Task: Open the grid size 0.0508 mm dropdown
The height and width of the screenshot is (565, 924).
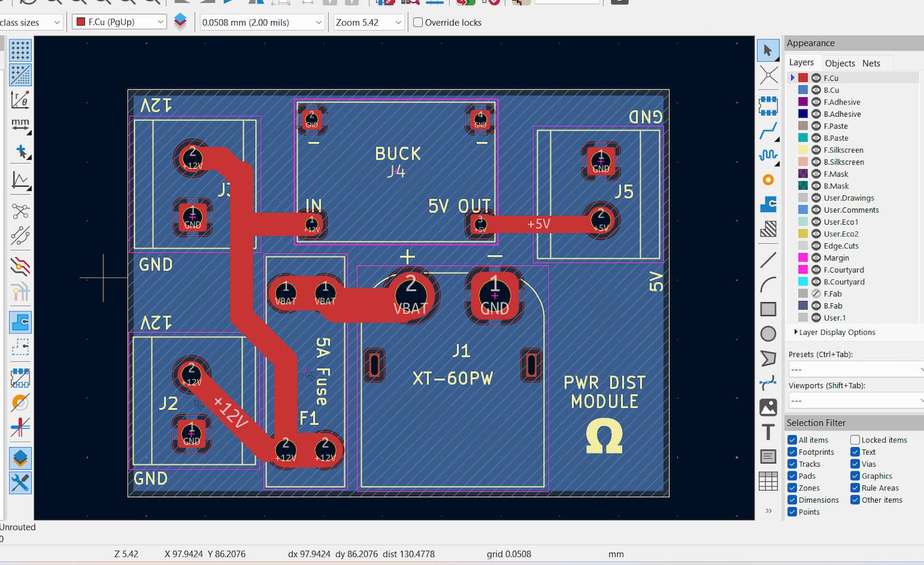Action: click(x=262, y=23)
